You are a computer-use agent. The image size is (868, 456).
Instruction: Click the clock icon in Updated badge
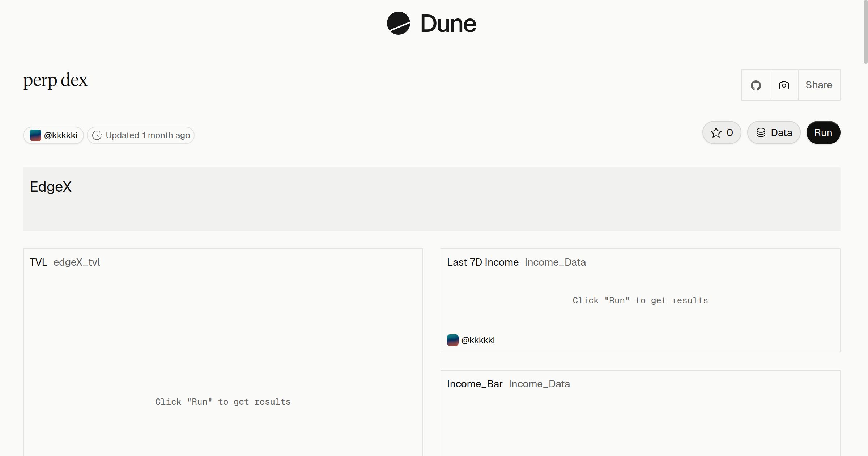coord(97,135)
